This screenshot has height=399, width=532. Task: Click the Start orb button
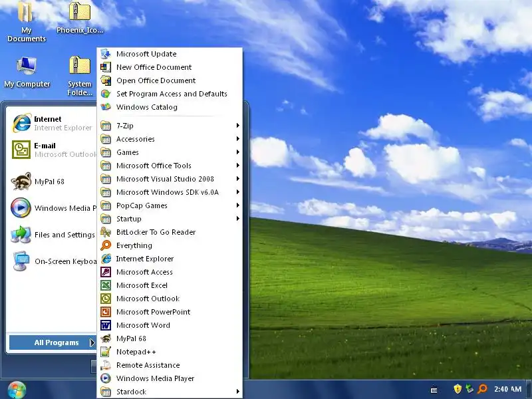pyautogui.click(x=17, y=390)
